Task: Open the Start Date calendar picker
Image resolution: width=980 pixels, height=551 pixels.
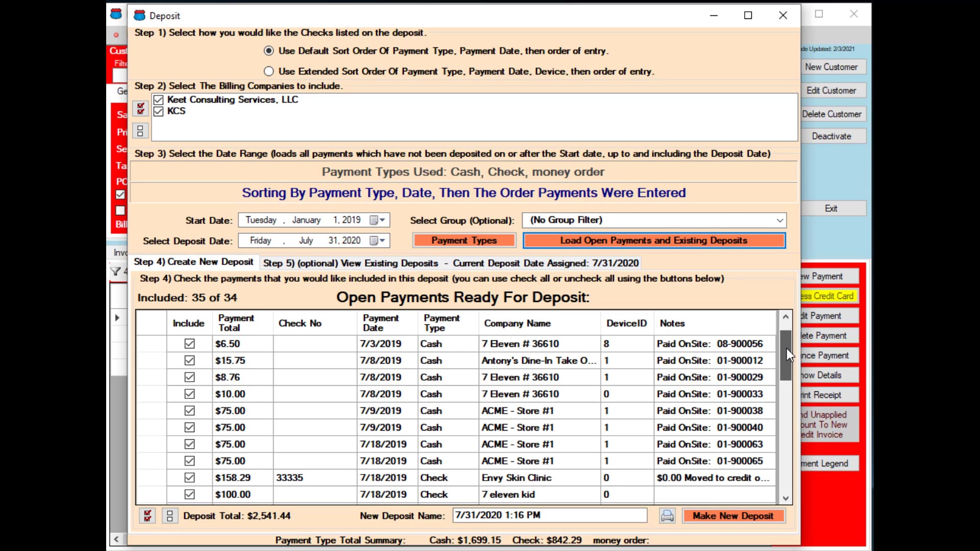Action: tap(377, 220)
